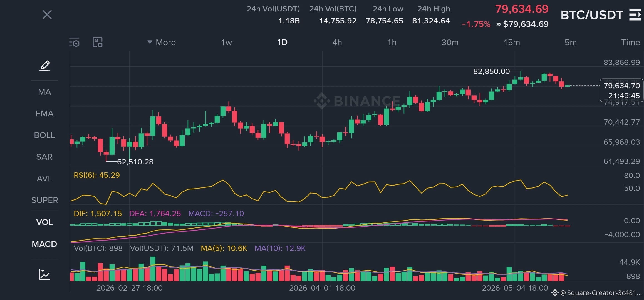This screenshot has height=300, width=644.
Task: Click the Vol(BTC): 898 label
Action: (x=98, y=248)
